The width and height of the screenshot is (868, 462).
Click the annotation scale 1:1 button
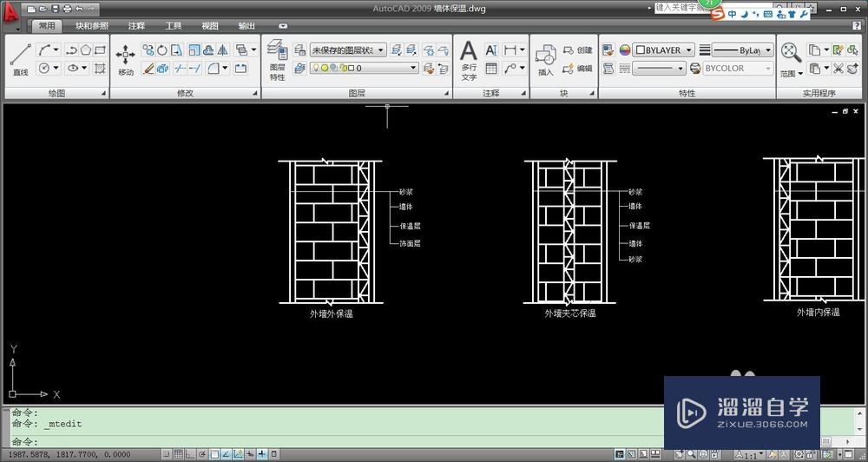(750, 454)
